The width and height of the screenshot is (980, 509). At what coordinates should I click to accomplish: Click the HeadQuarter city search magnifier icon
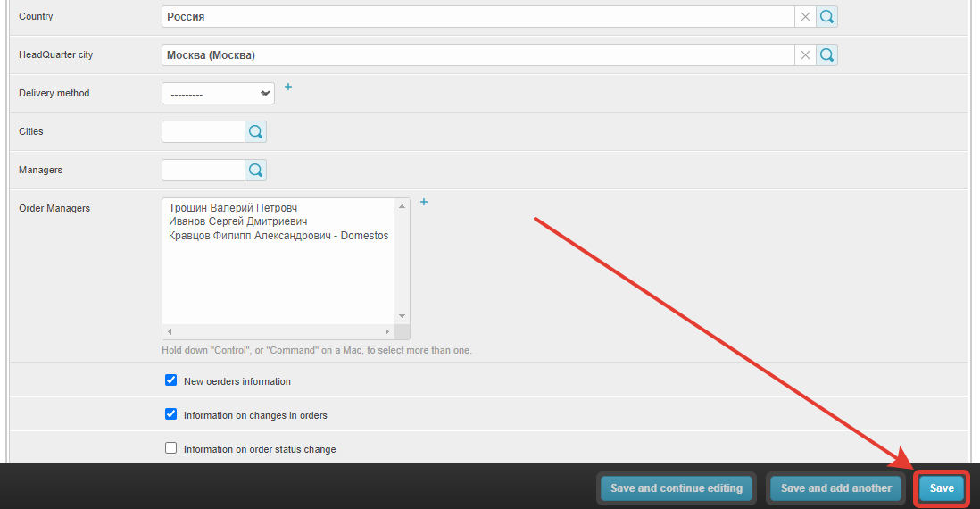[826, 55]
